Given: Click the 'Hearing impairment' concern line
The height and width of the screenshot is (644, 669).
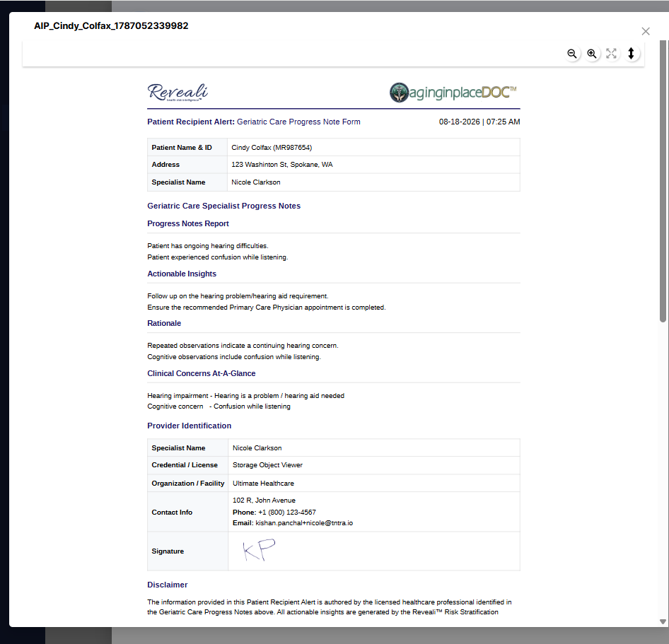Looking at the screenshot, I should point(246,396).
